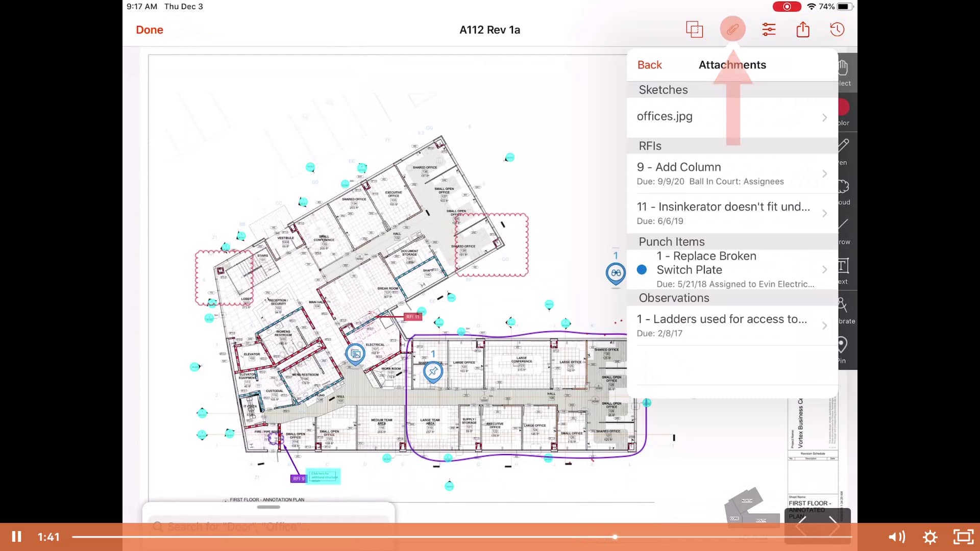Pause the video playback

click(17, 537)
